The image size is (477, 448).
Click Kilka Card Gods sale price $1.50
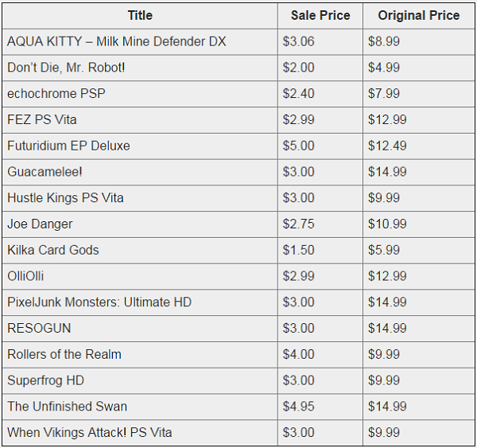click(298, 250)
